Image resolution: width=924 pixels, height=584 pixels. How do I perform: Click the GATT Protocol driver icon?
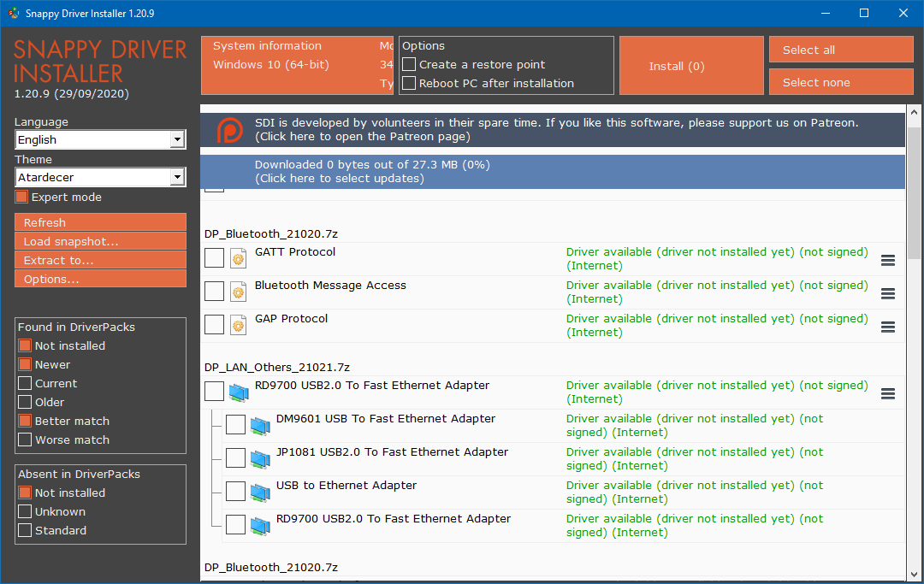coord(238,258)
